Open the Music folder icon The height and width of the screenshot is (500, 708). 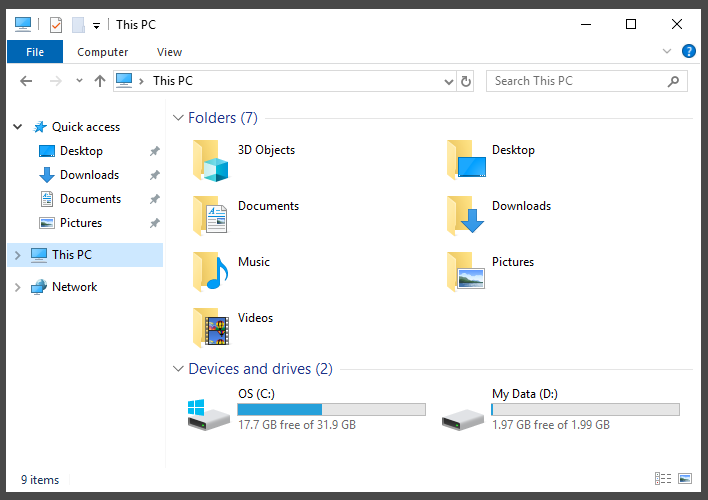[211, 271]
